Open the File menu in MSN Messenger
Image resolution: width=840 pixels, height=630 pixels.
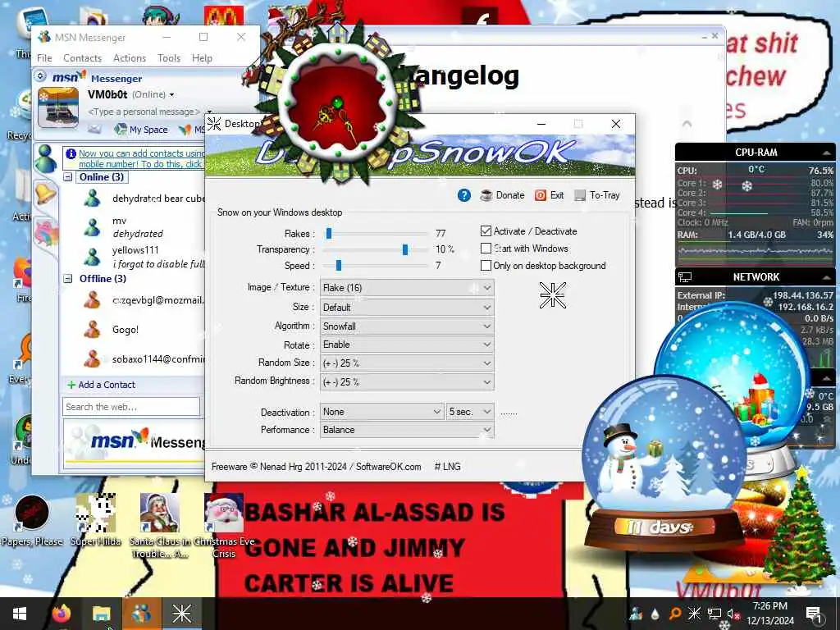44,58
